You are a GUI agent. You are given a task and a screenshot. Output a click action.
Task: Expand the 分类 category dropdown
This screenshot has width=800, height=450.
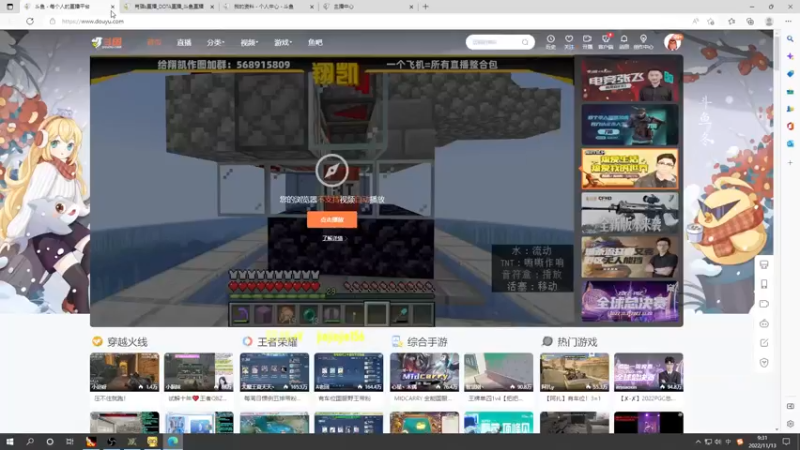click(215, 42)
